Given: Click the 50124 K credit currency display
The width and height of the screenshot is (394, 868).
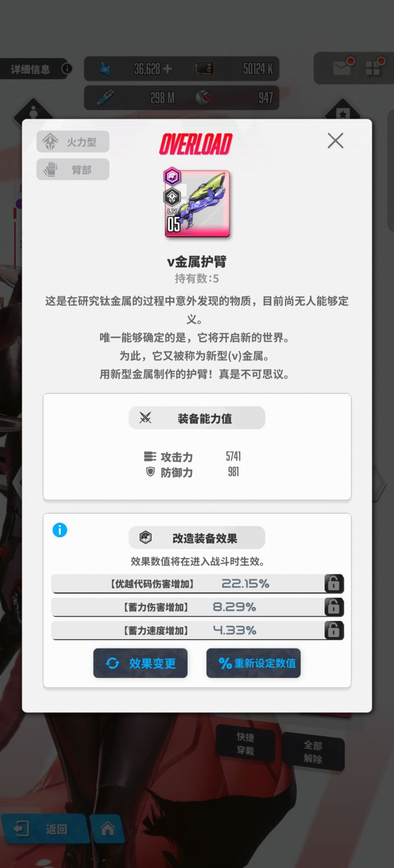Looking at the screenshot, I should point(234,69).
